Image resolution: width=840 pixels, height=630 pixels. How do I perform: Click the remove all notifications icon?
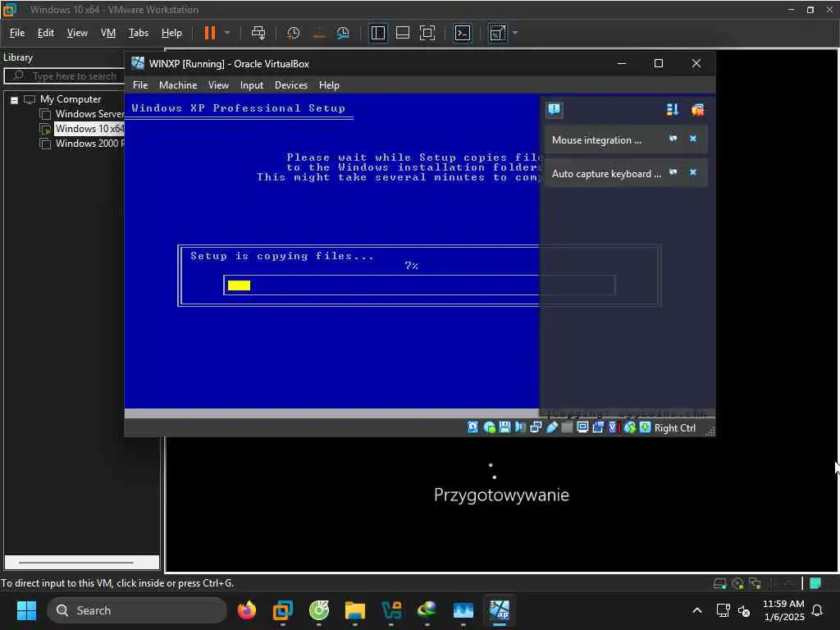click(x=697, y=110)
